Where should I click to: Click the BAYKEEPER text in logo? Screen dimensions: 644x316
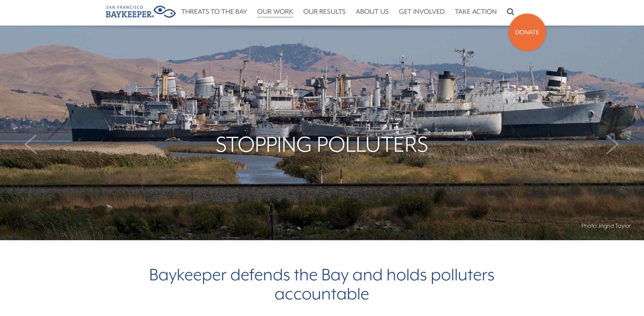[x=130, y=14]
